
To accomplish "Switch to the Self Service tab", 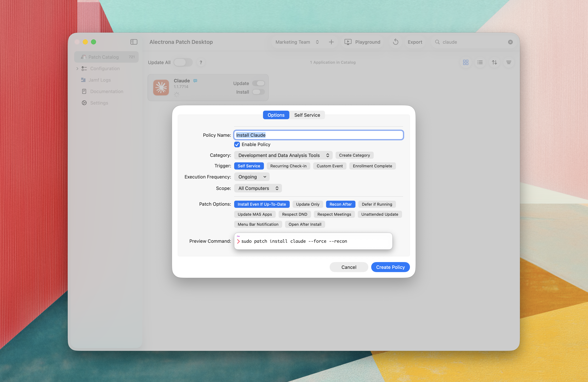I will click(307, 115).
